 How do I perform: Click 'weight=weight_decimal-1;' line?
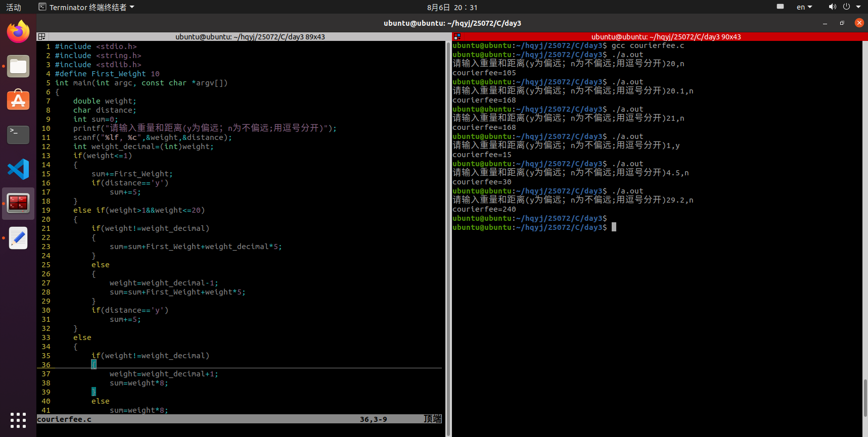[164, 283]
